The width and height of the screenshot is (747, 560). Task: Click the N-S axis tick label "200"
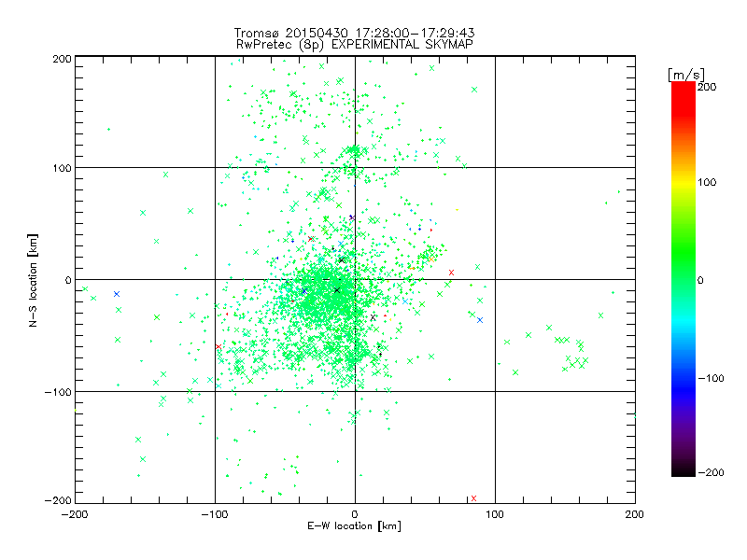62,59
